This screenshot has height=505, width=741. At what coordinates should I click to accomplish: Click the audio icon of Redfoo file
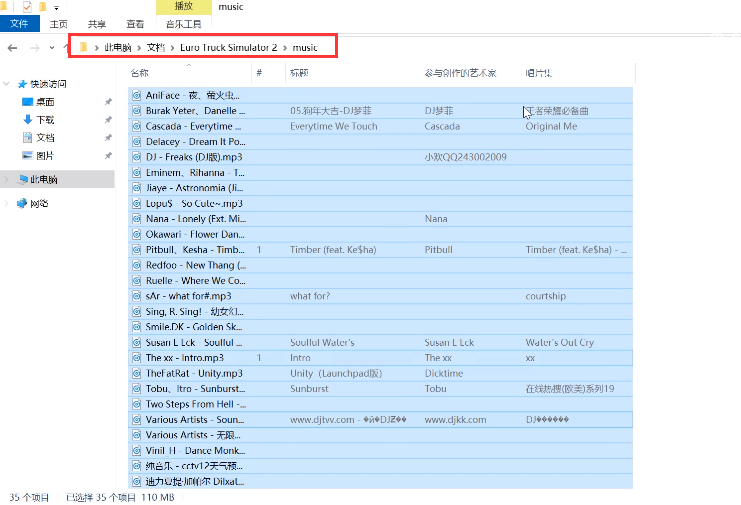137,265
